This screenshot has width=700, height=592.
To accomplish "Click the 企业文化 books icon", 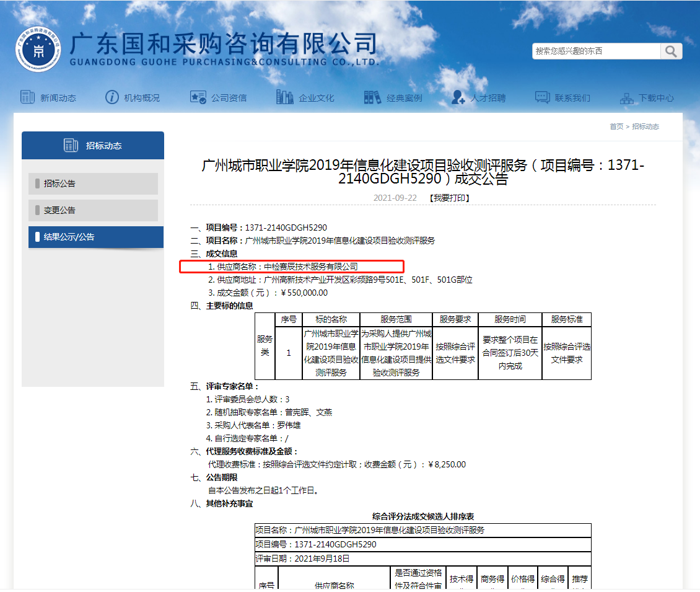I will [285, 97].
